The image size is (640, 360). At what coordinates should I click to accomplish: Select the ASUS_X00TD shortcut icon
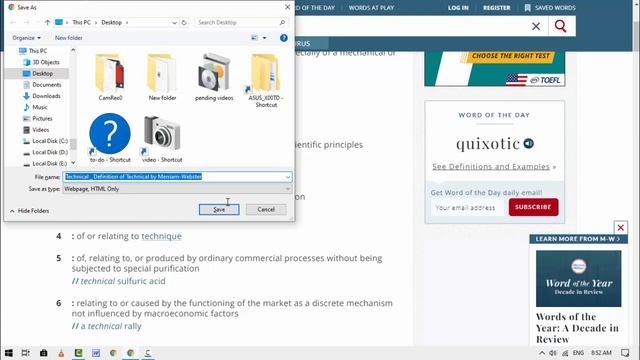(266, 81)
